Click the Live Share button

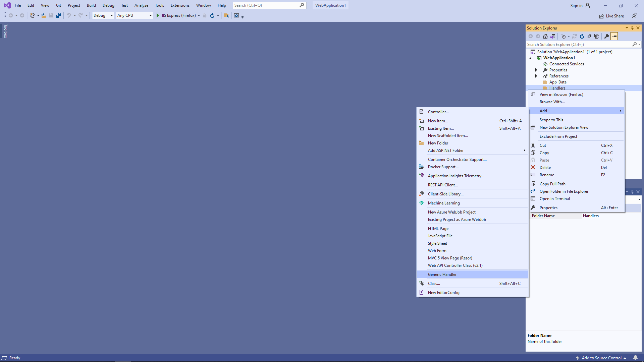point(612,16)
